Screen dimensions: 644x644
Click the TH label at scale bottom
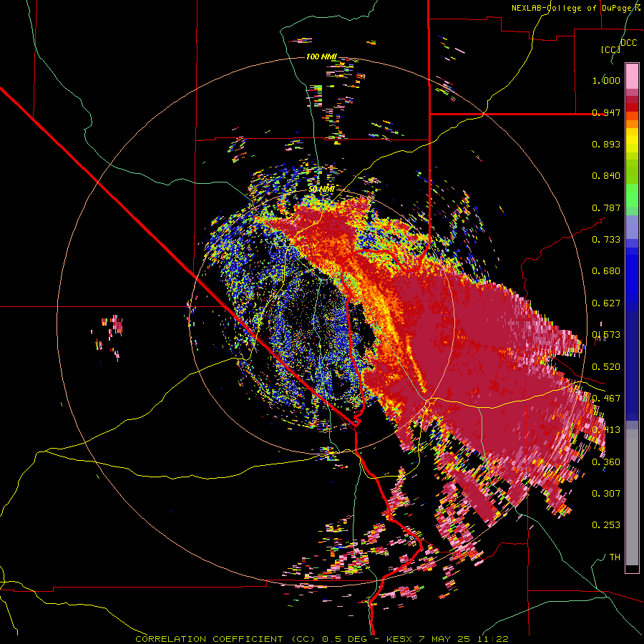[x=615, y=557]
